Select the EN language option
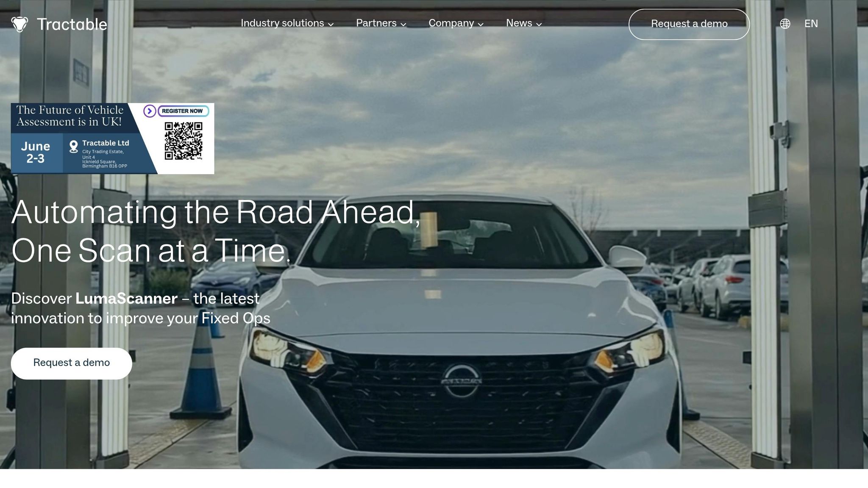This screenshot has width=868, height=488. [x=811, y=24]
